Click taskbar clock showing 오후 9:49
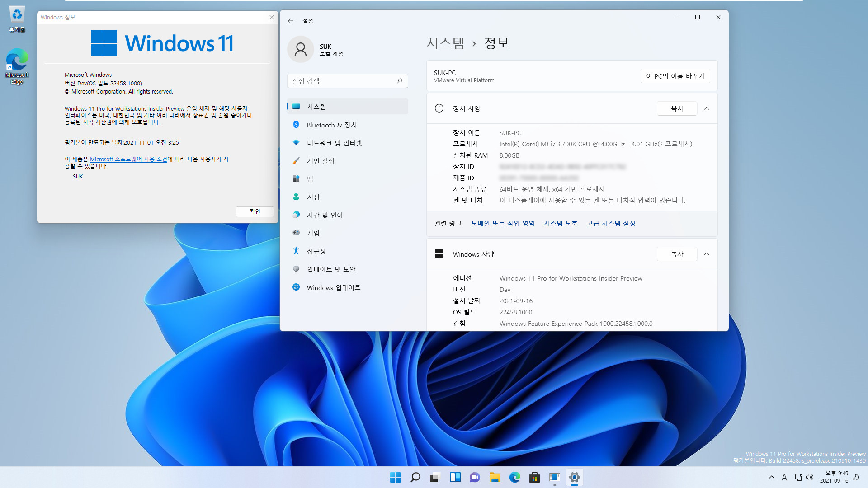The image size is (868, 488). (x=834, y=477)
